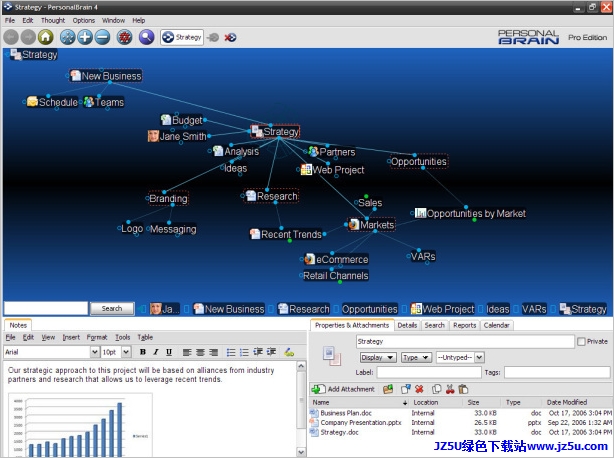Open New Business in the past thoughts bar
The width and height of the screenshot is (614, 458).
229,309
